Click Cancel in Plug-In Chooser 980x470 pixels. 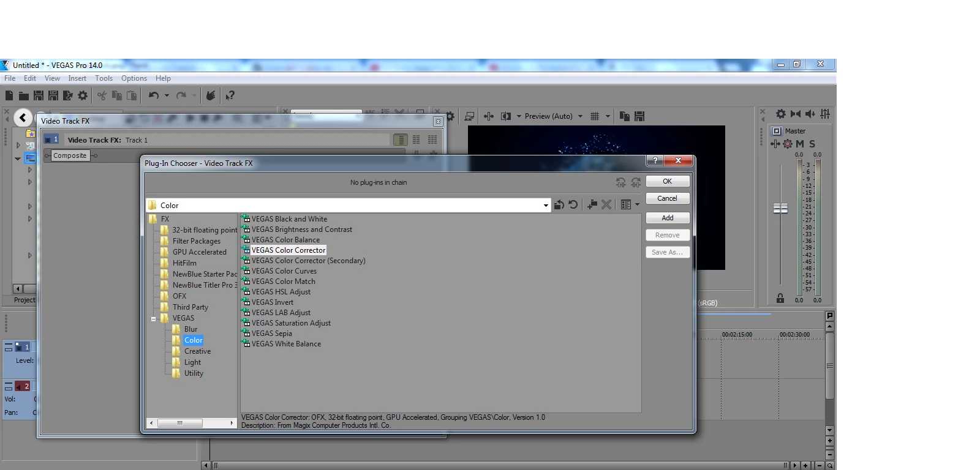pyautogui.click(x=668, y=198)
